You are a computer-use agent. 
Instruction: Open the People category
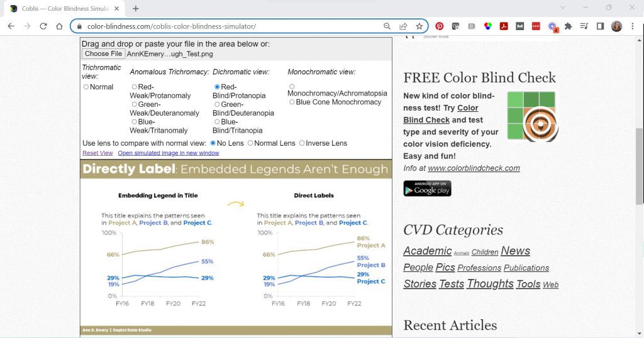click(x=418, y=268)
